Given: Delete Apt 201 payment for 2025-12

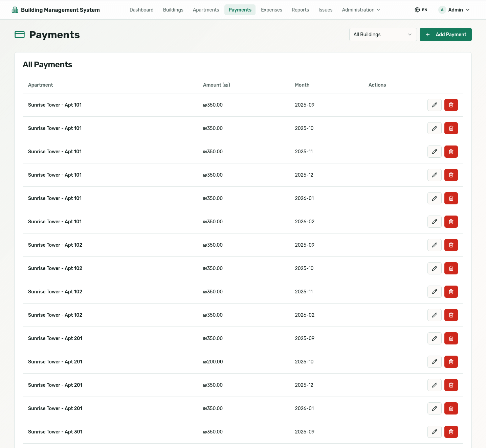Looking at the screenshot, I should pyautogui.click(x=451, y=385).
